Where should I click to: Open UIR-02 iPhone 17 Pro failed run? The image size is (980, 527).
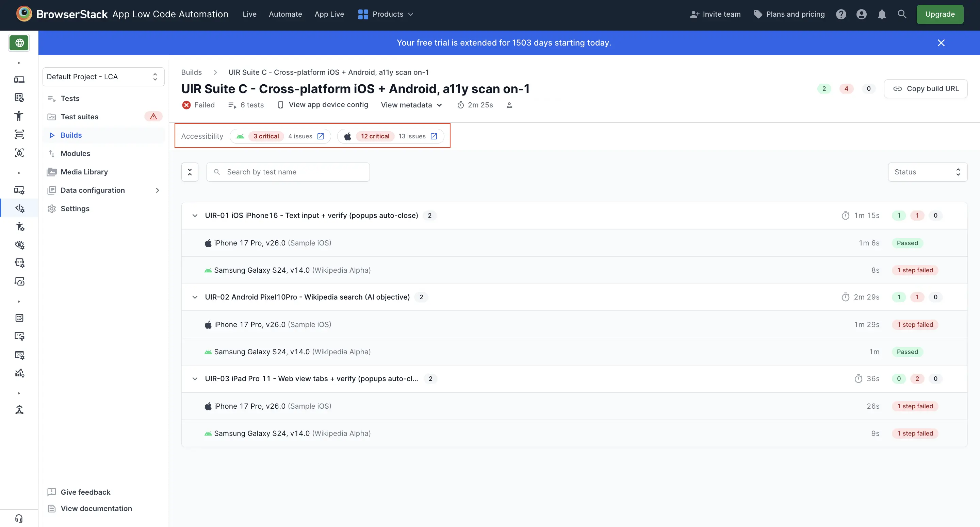(x=574, y=324)
